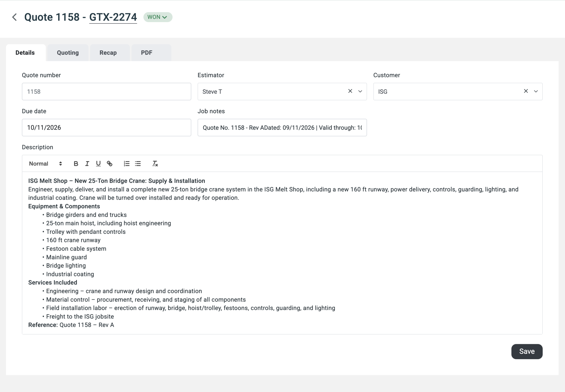Click 'Material control – procurement' bullet text
This screenshot has height=392, width=565.
click(146, 300)
